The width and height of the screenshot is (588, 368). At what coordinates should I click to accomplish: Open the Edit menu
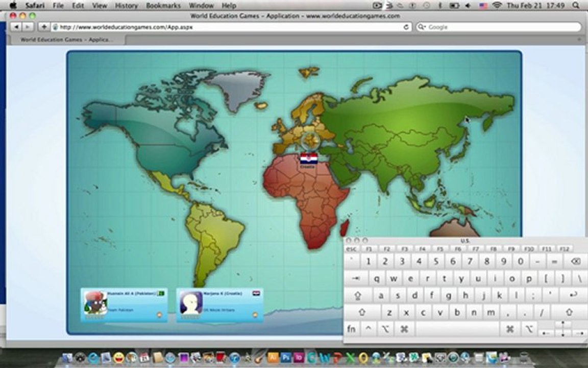coord(78,6)
